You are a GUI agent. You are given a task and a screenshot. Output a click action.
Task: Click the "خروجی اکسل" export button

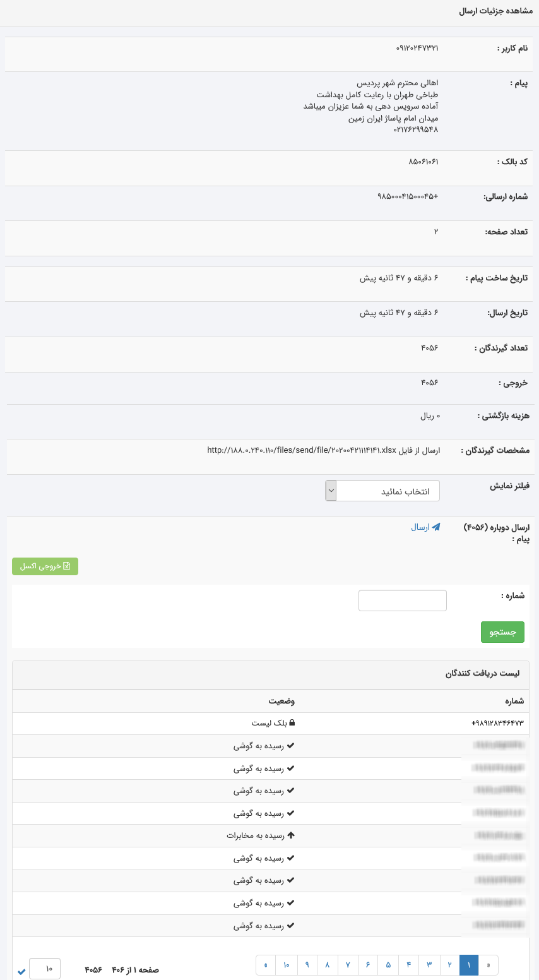coord(45,566)
